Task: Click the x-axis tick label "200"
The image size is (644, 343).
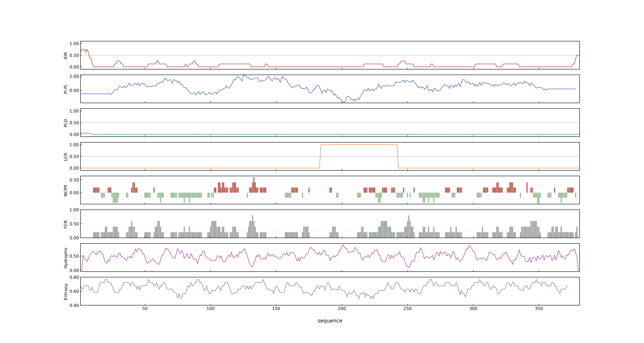Action: tap(342, 309)
